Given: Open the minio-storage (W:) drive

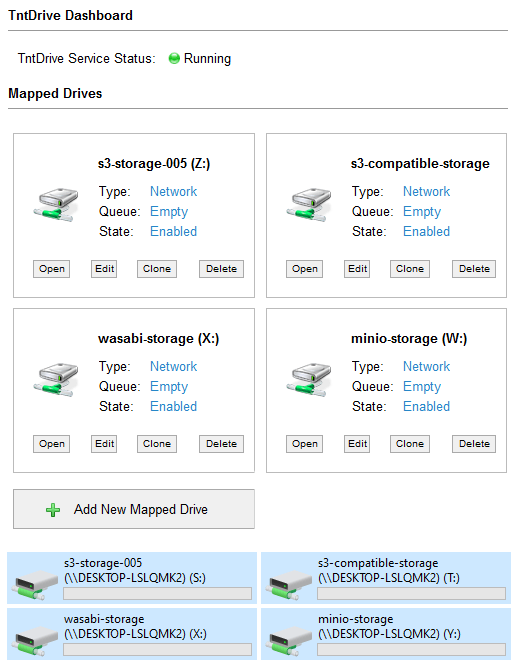Looking at the screenshot, I should point(304,444).
